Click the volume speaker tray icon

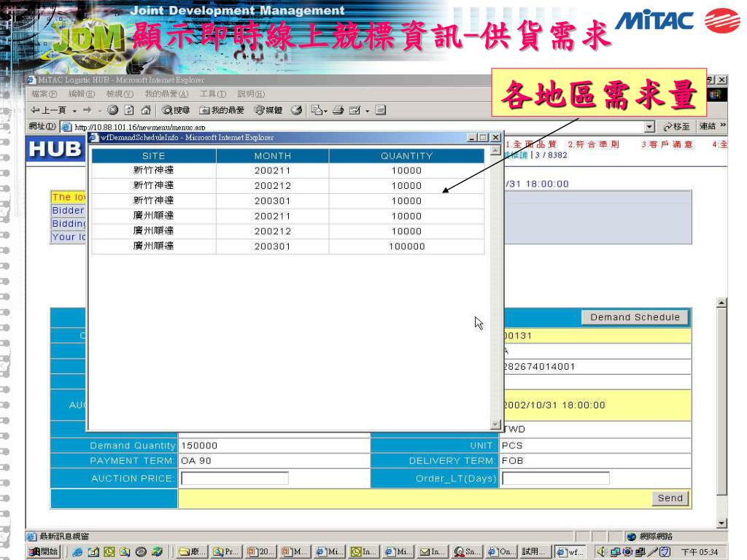click(x=602, y=551)
